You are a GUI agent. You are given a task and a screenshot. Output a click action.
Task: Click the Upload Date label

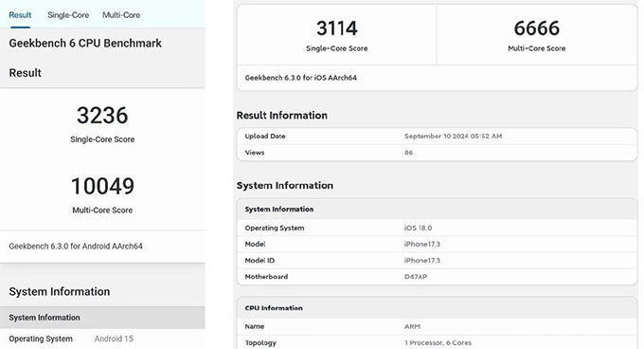click(265, 136)
